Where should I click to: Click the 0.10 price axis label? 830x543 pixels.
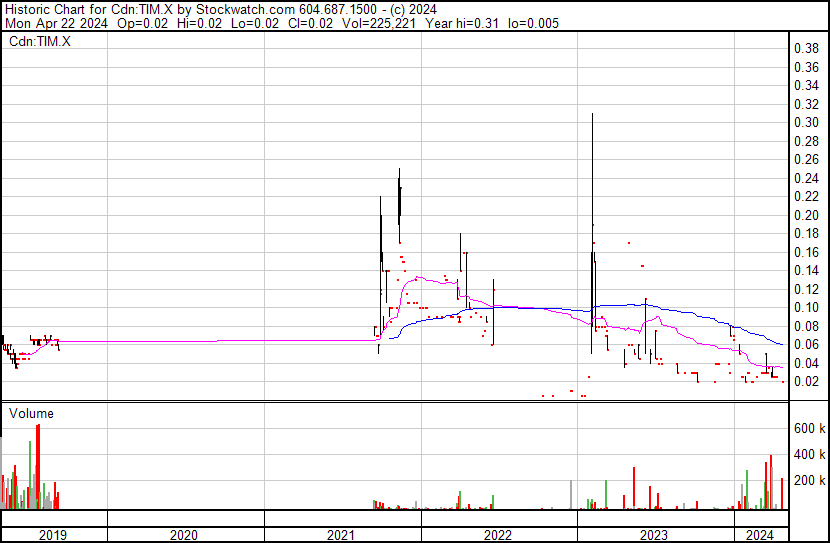pyautogui.click(x=806, y=307)
